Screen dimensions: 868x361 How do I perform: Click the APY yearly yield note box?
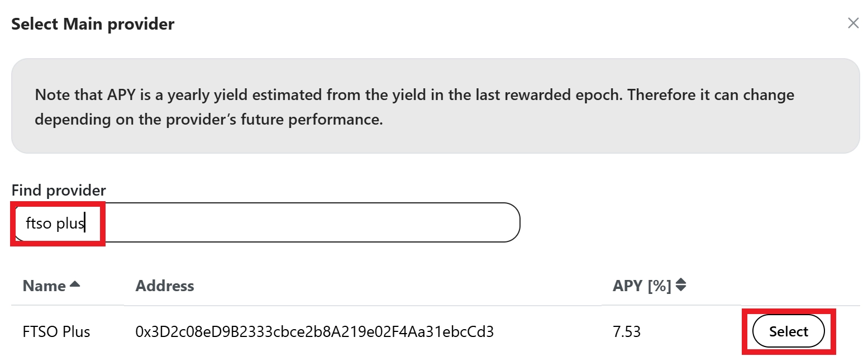(435, 106)
